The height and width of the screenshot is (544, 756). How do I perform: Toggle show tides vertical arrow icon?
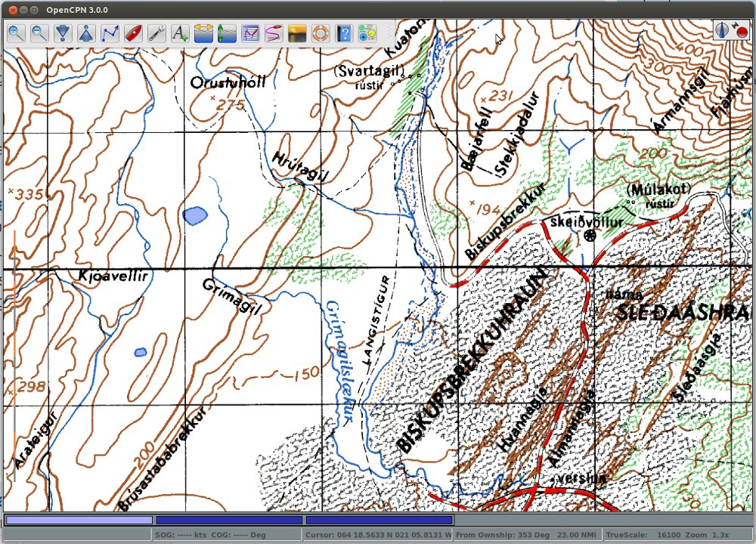(x=227, y=33)
